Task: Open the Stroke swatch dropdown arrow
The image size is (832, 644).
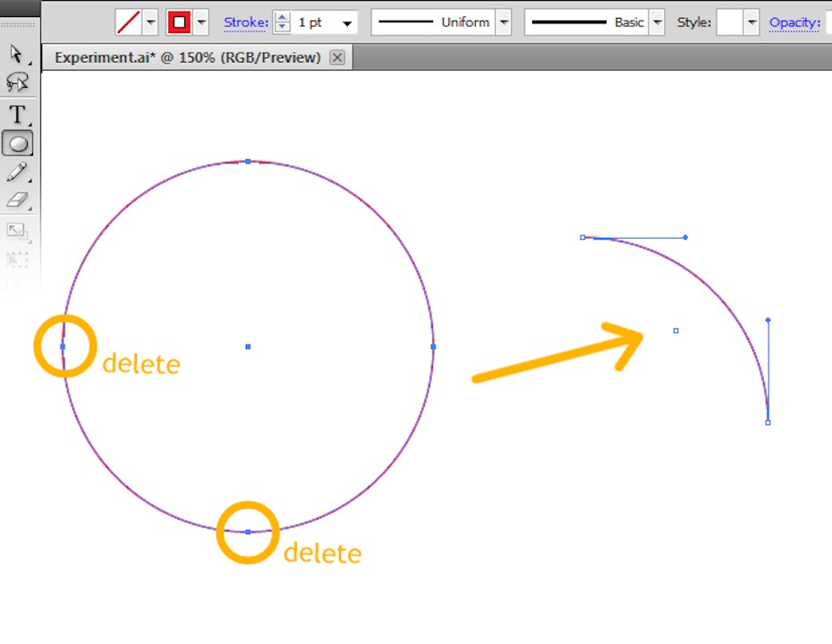Action: point(201,22)
